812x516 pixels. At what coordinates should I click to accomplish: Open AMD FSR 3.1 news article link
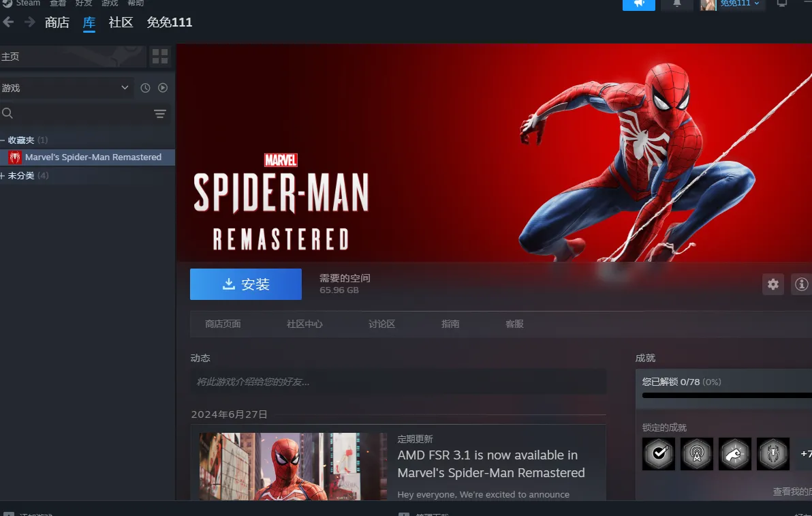[x=490, y=464]
